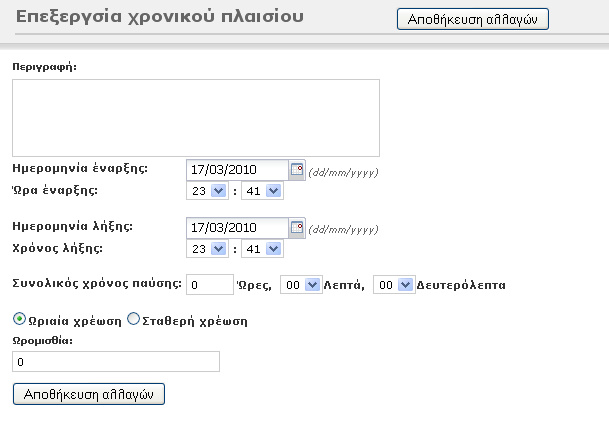Open the start date calendar picker icon

tap(296, 169)
